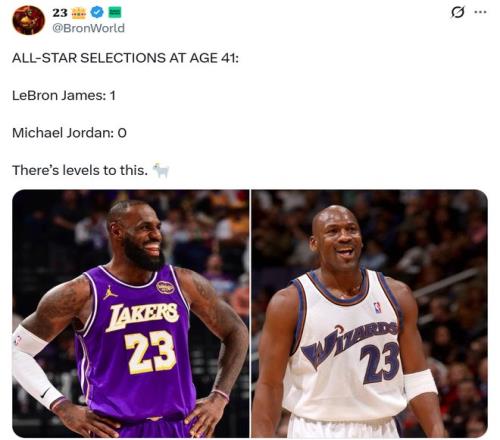Click the Jordan jumpman logo on purple jersey
This screenshot has height=440, width=500.
click(x=110, y=292)
